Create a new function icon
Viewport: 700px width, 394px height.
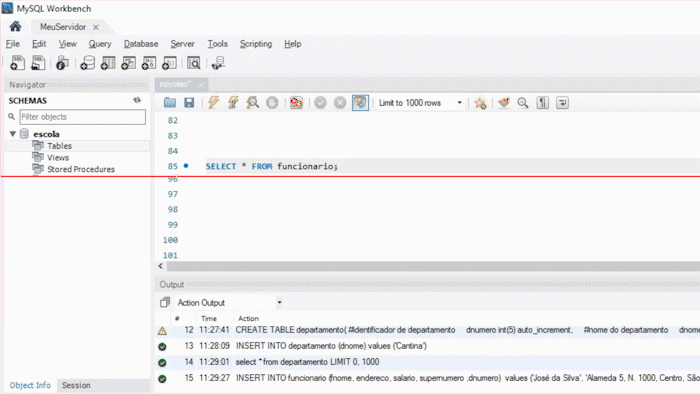[x=170, y=63]
